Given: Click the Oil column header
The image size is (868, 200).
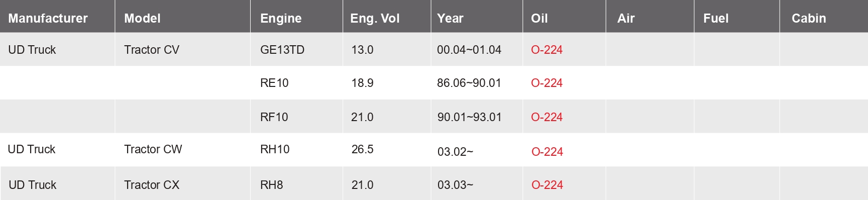Looking at the screenshot, I should 539,19.
